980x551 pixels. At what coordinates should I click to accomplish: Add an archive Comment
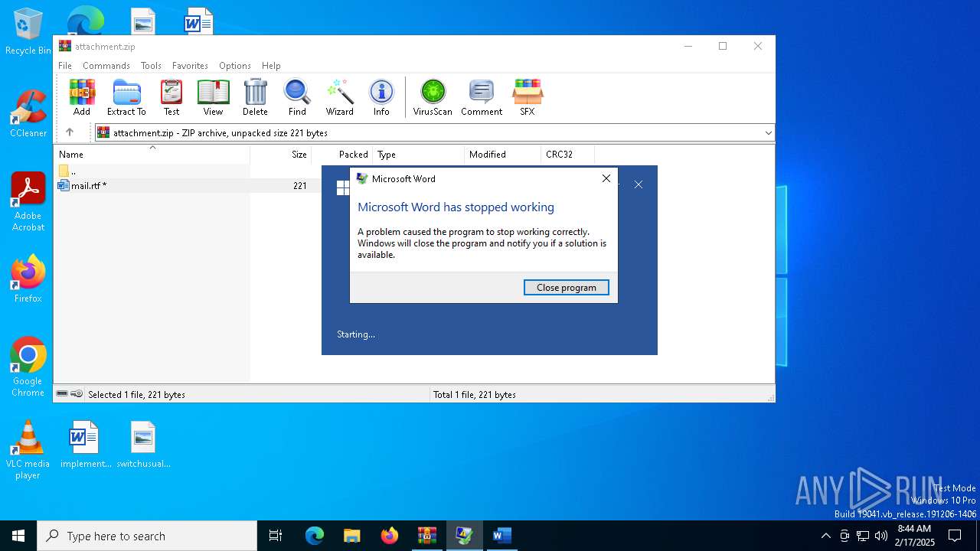tap(482, 97)
